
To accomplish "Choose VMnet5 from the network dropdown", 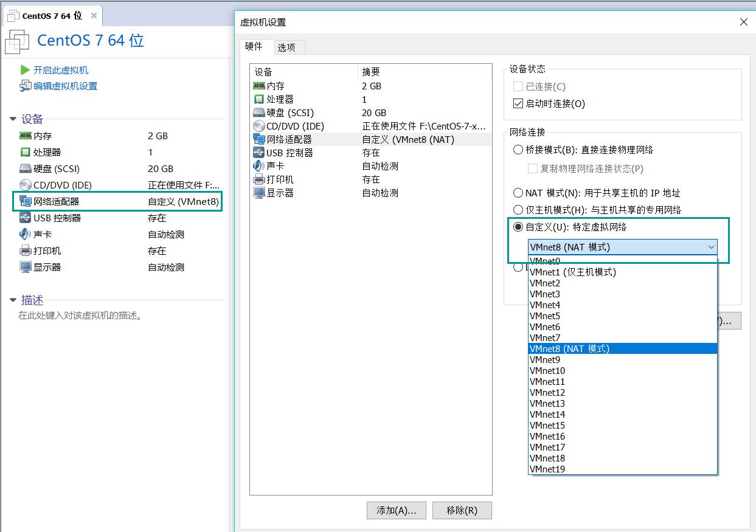I will point(623,316).
